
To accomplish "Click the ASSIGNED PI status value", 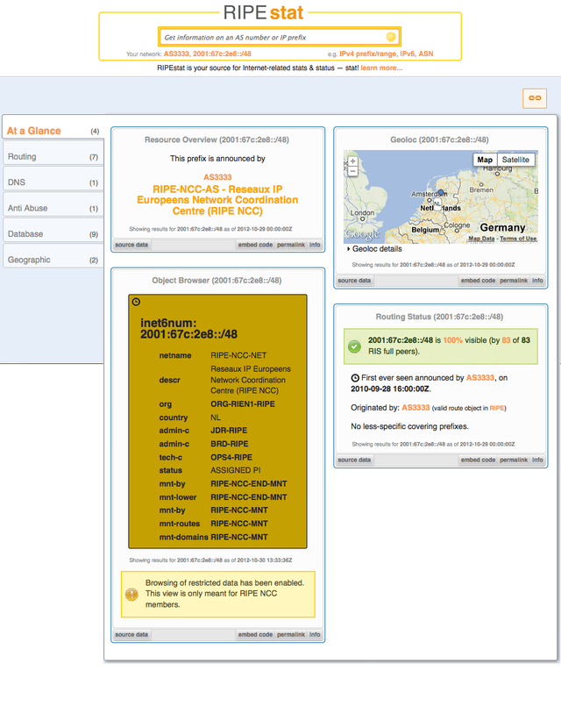I will [235, 470].
